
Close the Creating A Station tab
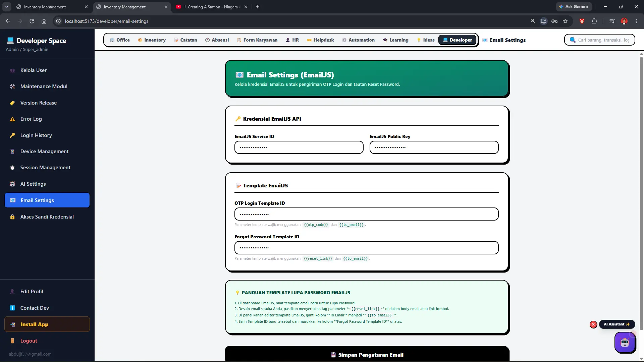pyautogui.click(x=246, y=7)
